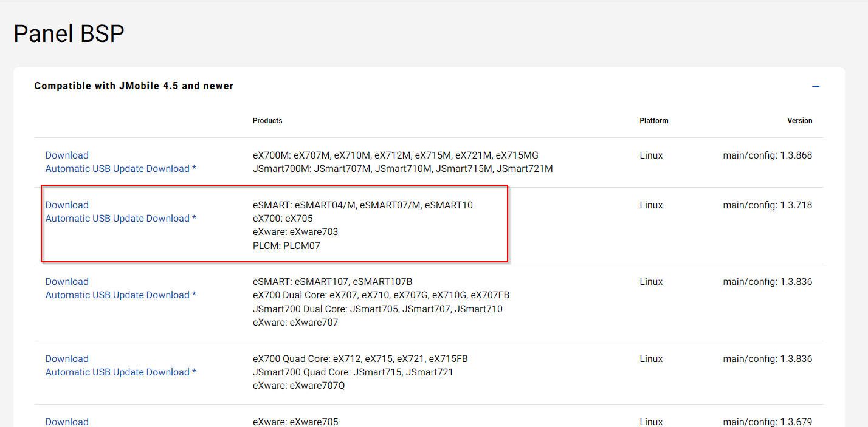Click Linux platform cell in eX700M row
The height and width of the screenshot is (427, 868).
[651, 155]
